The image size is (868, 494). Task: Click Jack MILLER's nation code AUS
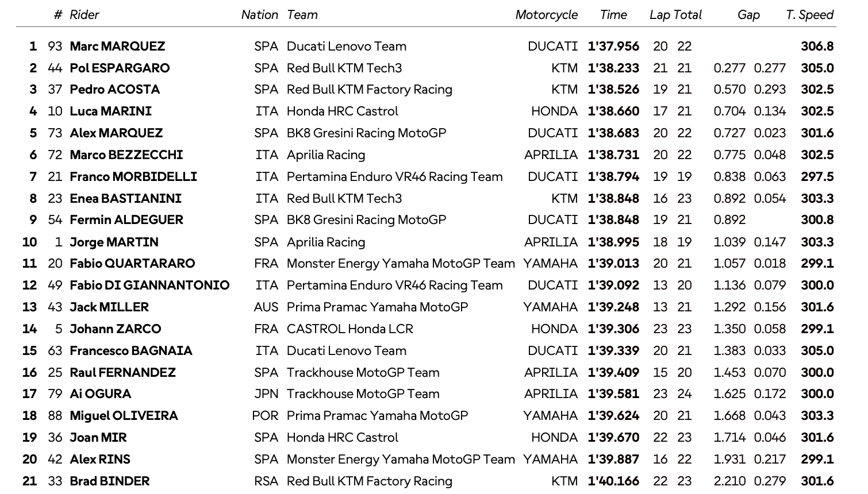(266, 307)
